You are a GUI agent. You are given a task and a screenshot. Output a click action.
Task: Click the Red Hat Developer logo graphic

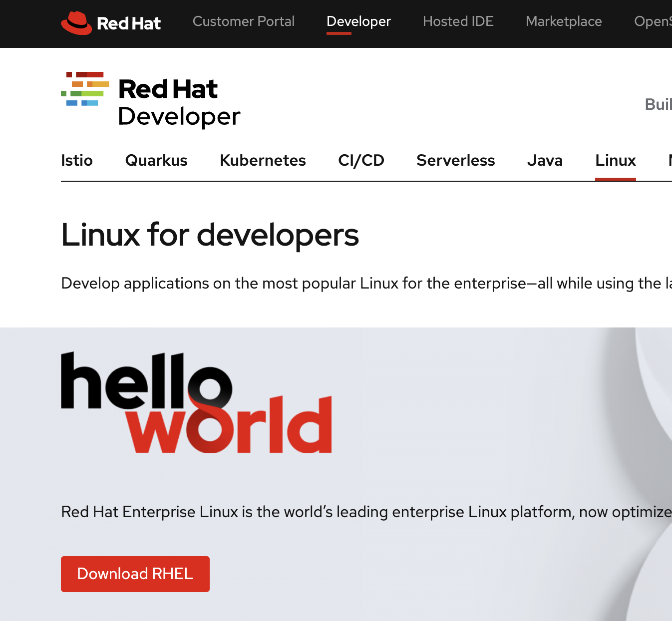pyautogui.click(x=85, y=89)
